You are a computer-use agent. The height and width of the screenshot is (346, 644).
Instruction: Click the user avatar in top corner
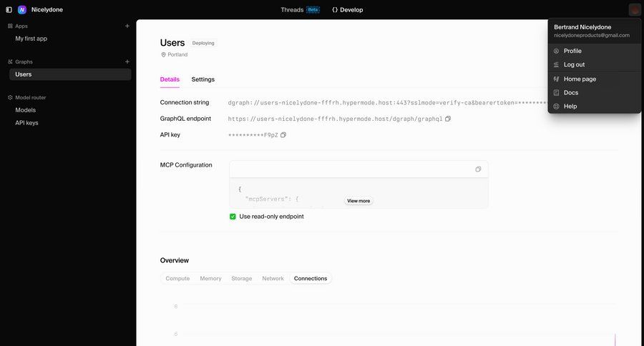tap(634, 9)
